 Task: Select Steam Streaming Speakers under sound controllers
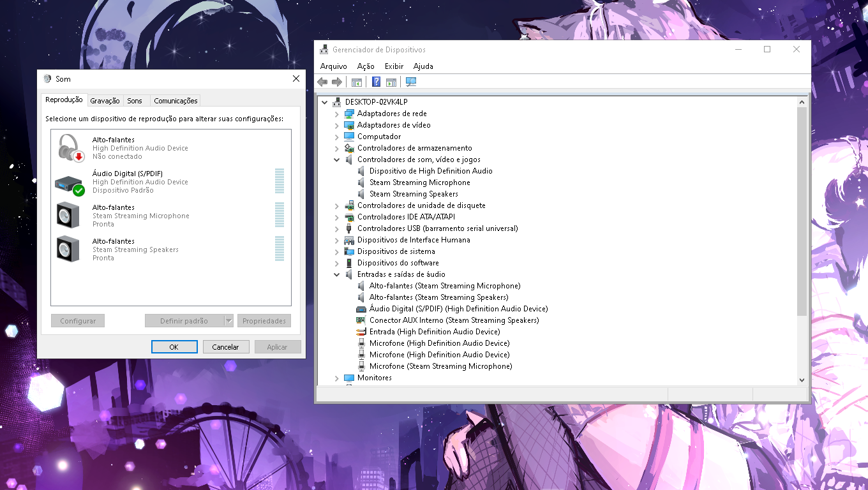[x=414, y=194]
